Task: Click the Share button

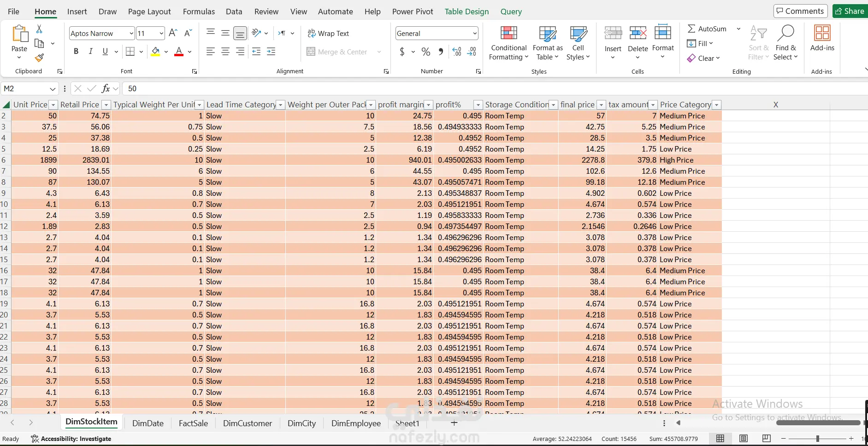Action: 850,11
